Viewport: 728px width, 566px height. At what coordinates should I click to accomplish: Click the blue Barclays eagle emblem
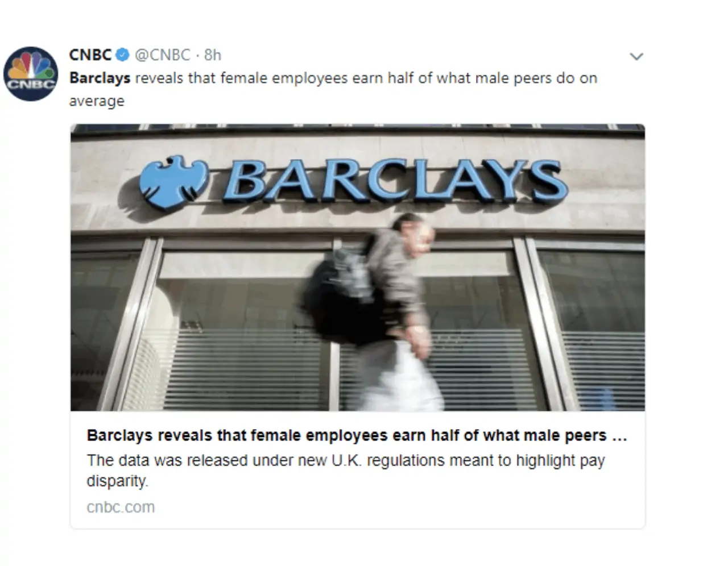[172, 181]
